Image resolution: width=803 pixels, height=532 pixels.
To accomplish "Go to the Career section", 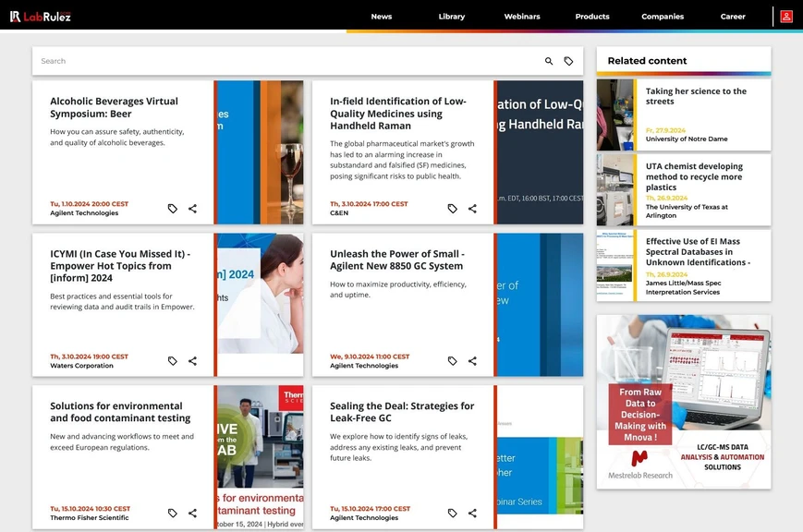I will click(x=733, y=17).
